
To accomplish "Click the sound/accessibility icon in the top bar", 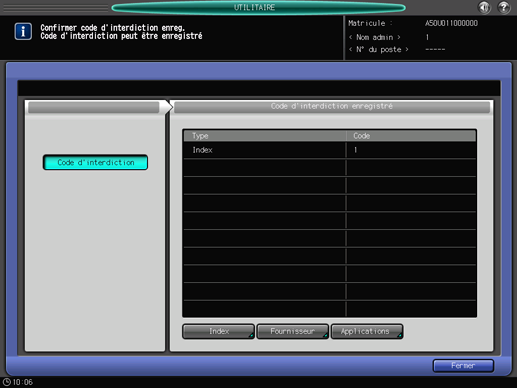I will click(484, 7).
